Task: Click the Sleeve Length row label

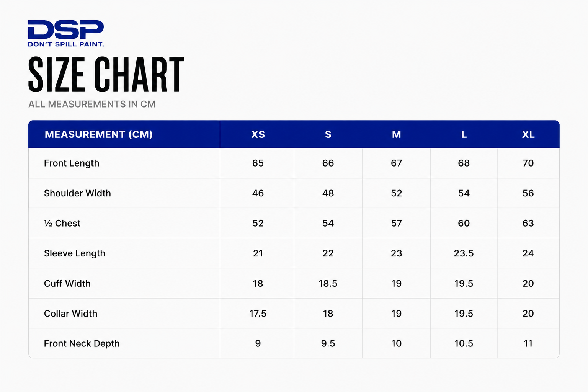Action: coord(75,253)
